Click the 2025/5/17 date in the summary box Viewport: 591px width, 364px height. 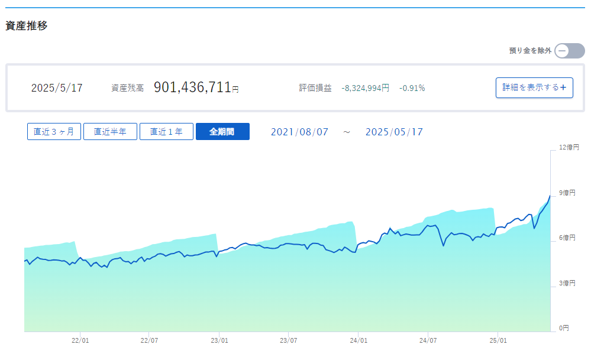57,87
